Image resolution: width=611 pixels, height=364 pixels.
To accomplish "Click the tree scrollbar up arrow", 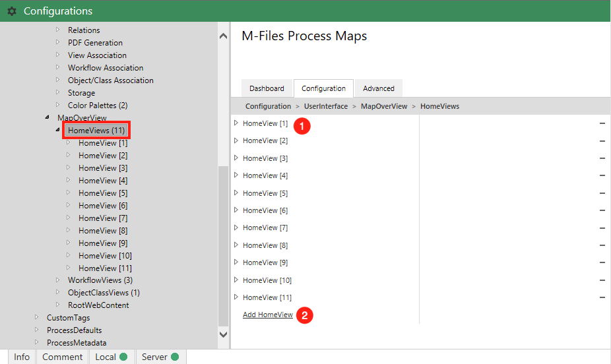I will (223, 36).
